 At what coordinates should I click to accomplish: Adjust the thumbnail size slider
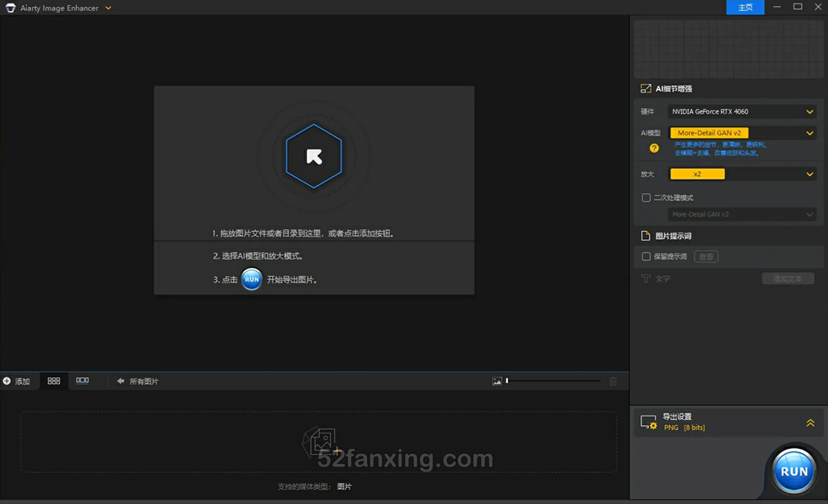click(553, 381)
